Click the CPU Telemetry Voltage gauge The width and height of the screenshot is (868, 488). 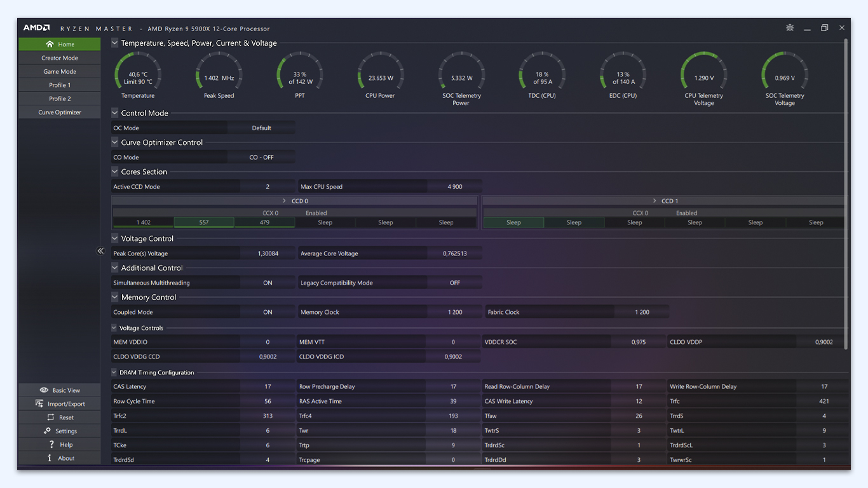tap(703, 78)
